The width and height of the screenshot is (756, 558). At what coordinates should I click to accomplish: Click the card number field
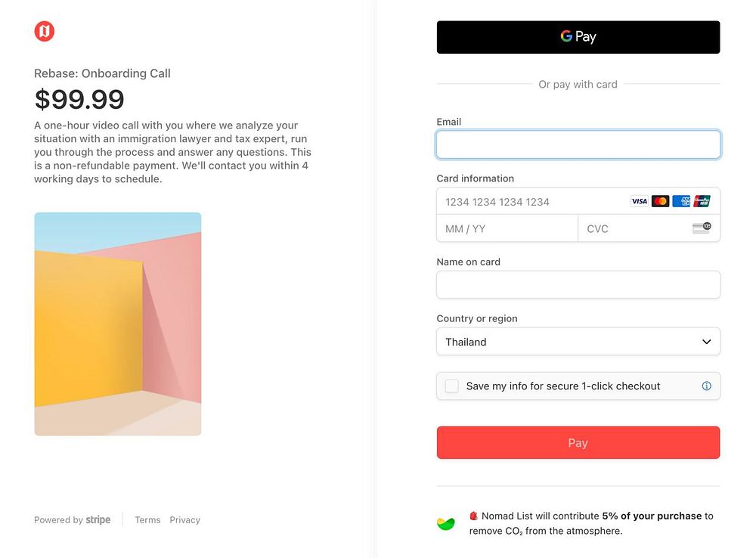pyautogui.click(x=529, y=202)
